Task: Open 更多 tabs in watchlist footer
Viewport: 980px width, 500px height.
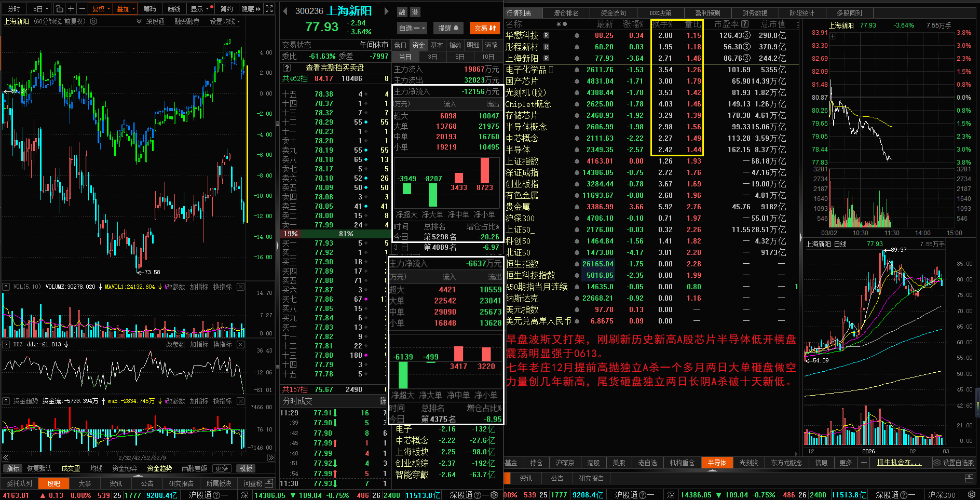Action: coord(846,462)
